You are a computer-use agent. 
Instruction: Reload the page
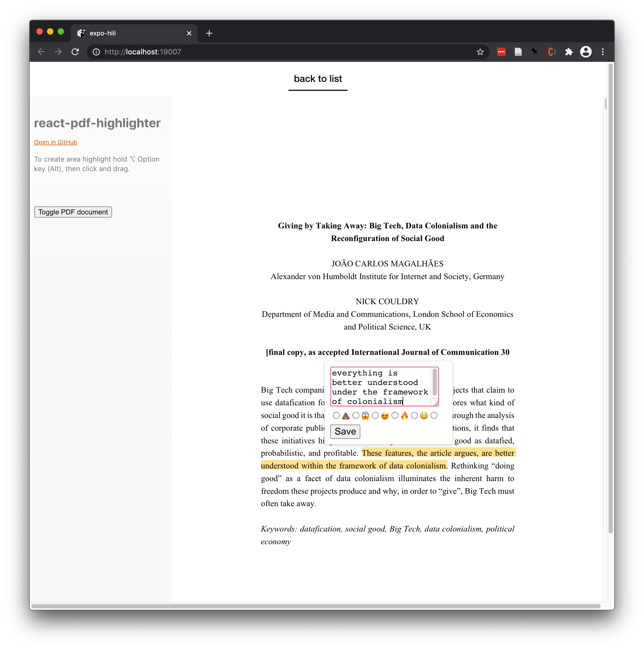click(75, 52)
